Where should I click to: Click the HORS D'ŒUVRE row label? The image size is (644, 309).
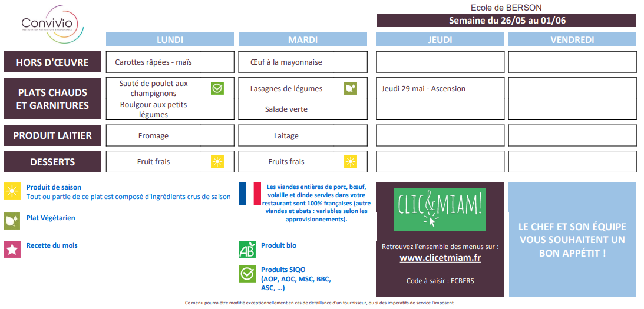[52, 62]
